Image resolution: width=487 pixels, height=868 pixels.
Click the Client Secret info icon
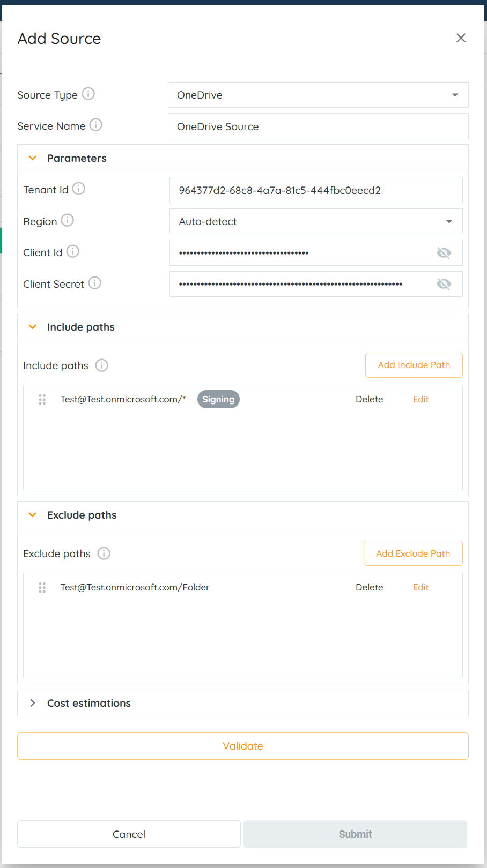[x=95, y=283]
